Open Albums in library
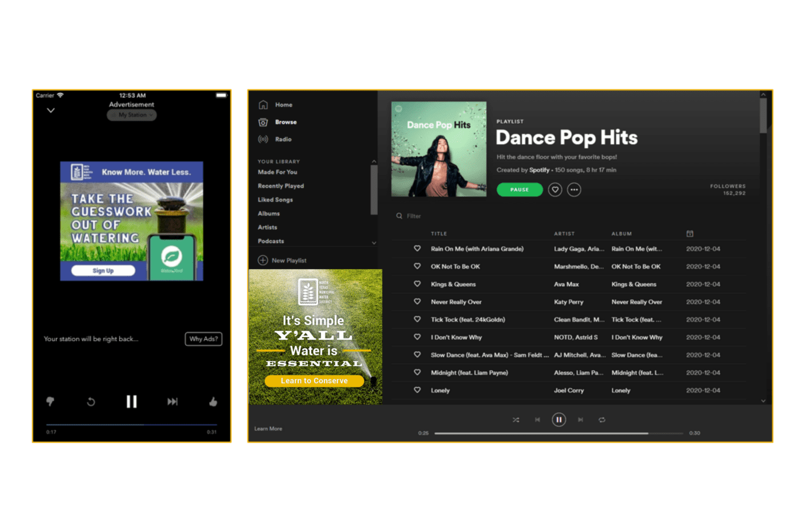799x532 pixels. pyautogui.click(x=269, y=213)
